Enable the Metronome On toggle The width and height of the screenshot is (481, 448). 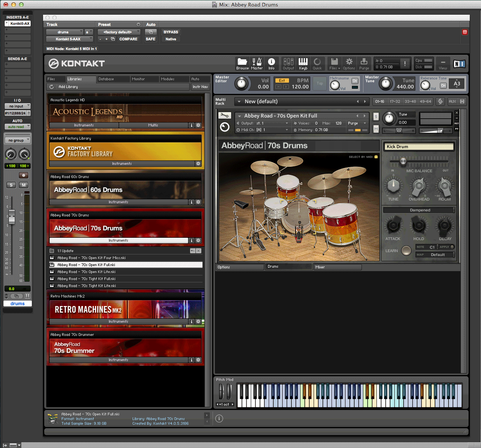[x=355, y=81]
